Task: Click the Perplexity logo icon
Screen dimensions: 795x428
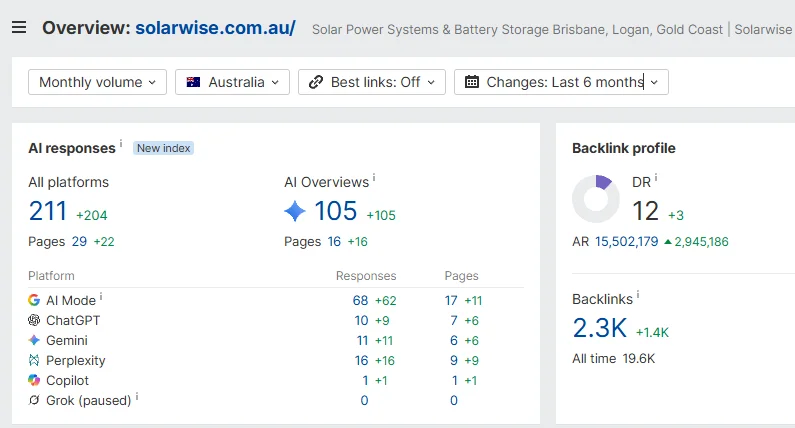Action: pos(34,360)
